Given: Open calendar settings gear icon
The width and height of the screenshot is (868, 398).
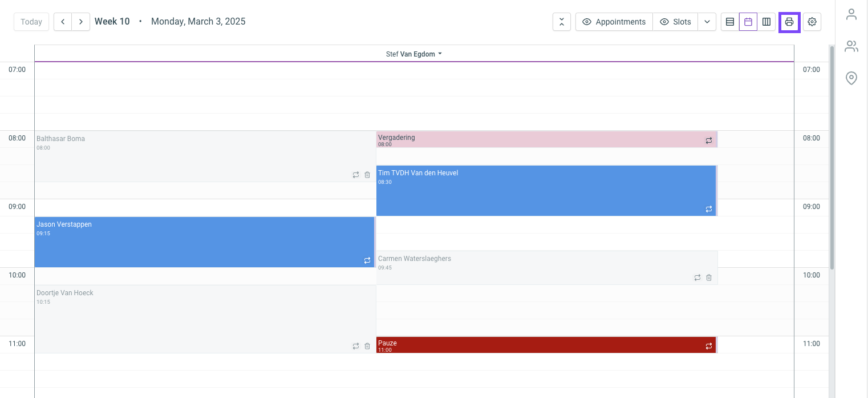Looking at the screenshot, I should point(812,22).
